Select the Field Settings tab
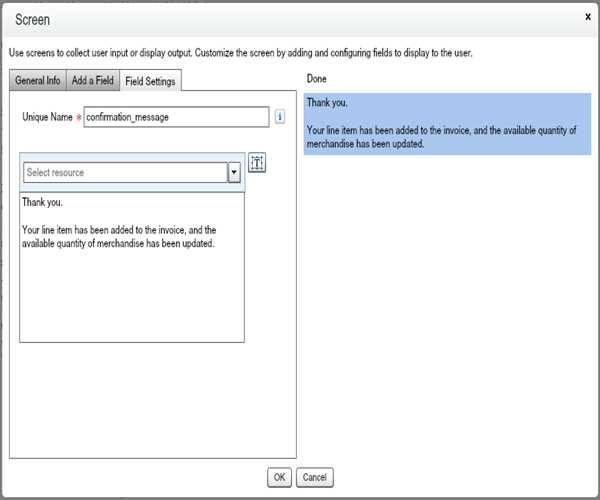 tap(150, 81)
